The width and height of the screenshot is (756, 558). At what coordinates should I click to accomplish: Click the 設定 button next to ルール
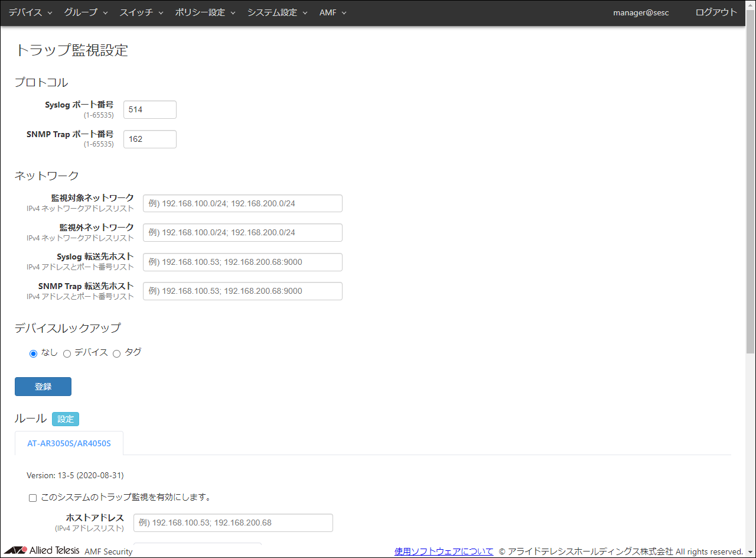click(66, 419)
